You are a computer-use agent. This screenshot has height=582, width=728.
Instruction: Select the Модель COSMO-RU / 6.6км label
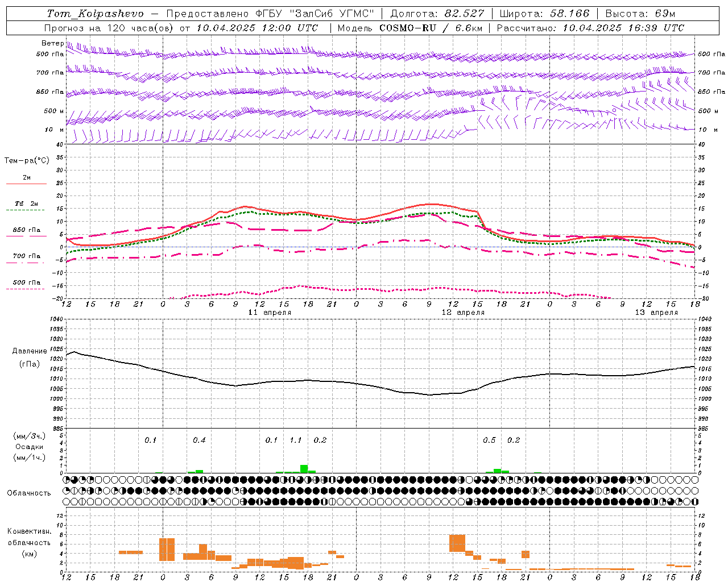point(409,28)
